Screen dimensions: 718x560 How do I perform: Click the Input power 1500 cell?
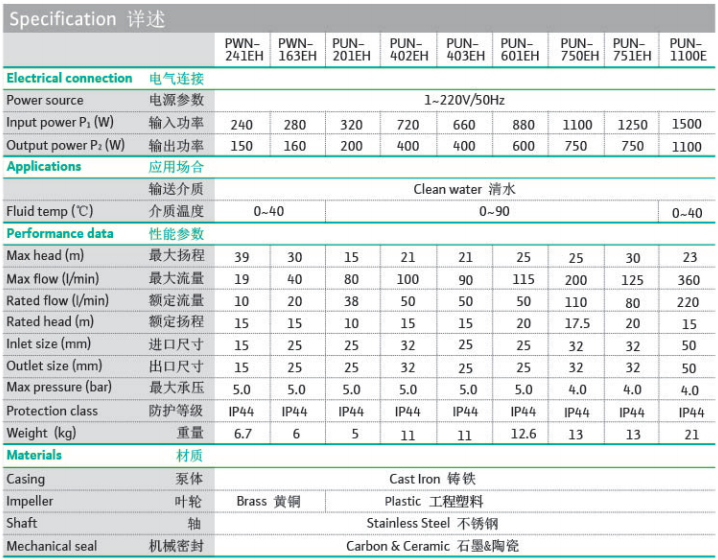(x=686, y=124)
